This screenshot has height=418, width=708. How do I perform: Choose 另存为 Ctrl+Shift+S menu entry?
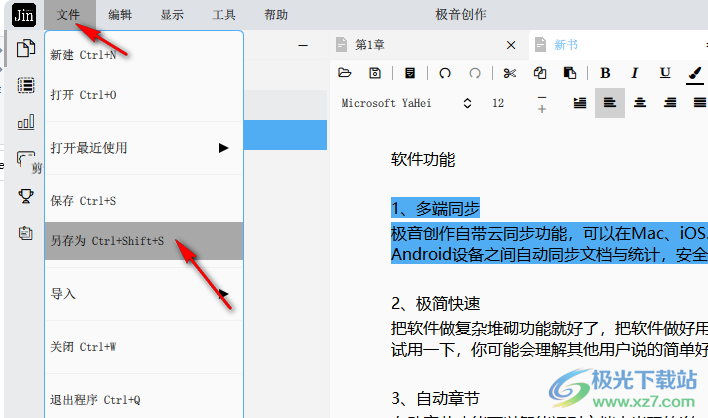click(x=144, y=241)
